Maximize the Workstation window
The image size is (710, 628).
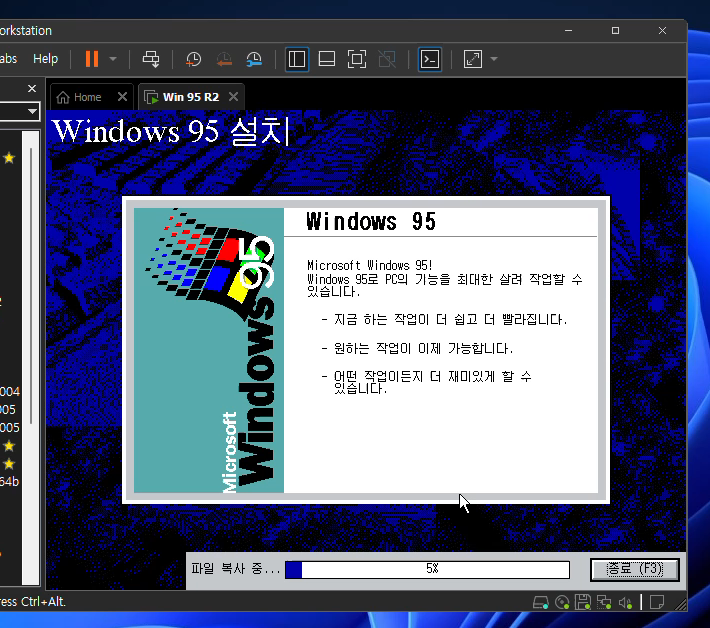click(615, 30)
